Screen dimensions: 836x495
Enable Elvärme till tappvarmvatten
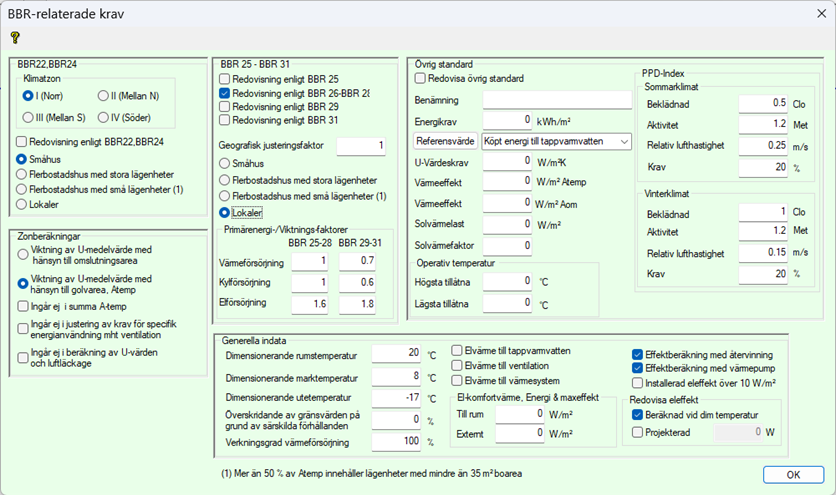coord(457,351)
